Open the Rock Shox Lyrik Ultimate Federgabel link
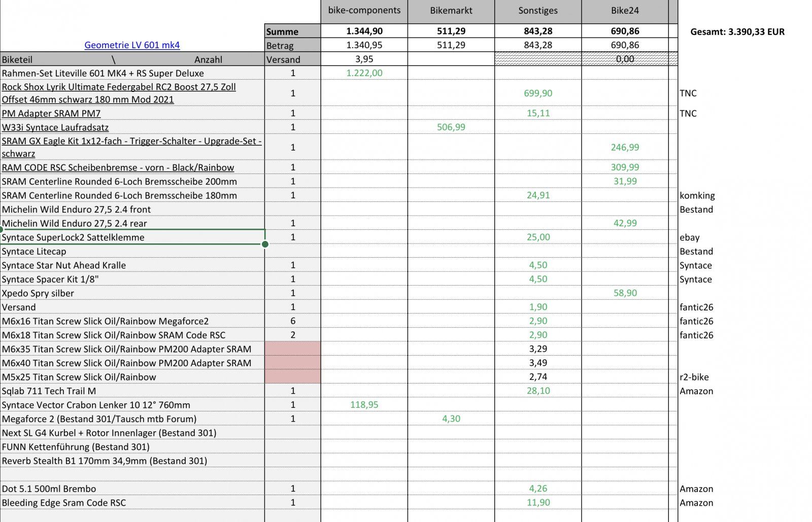The height and width of the screenshot is (522, 812). pyautogui.click(x=119, y=93)
